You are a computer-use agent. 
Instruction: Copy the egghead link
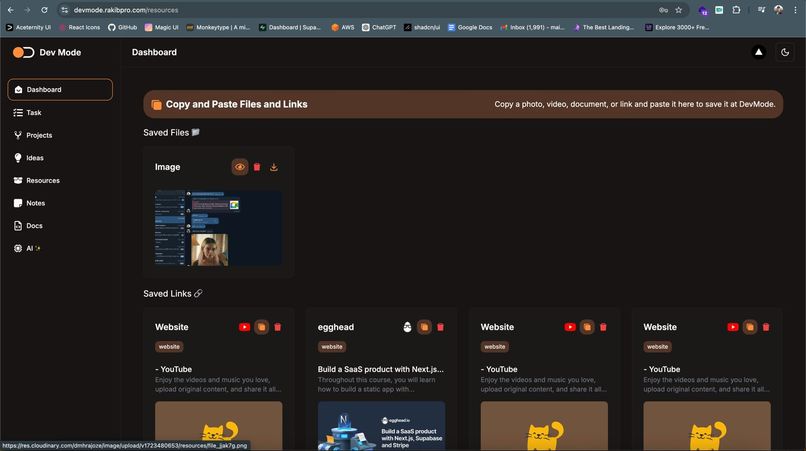(x=424, y=327)
